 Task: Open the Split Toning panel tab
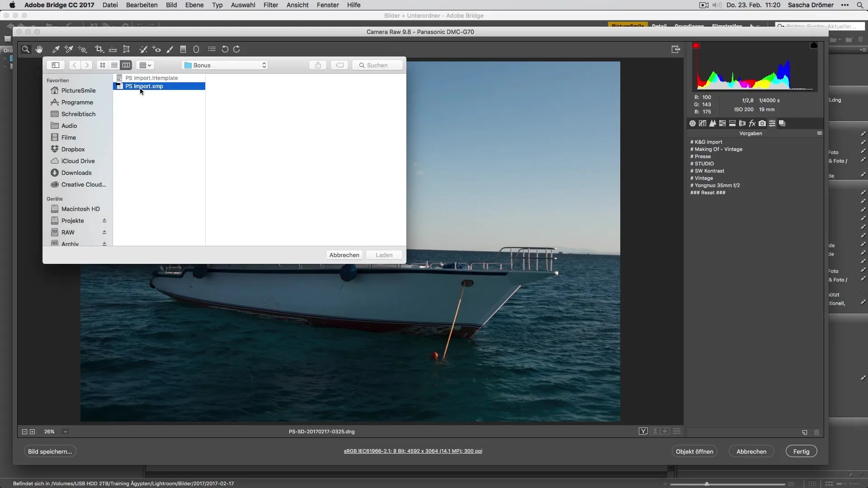732,123
